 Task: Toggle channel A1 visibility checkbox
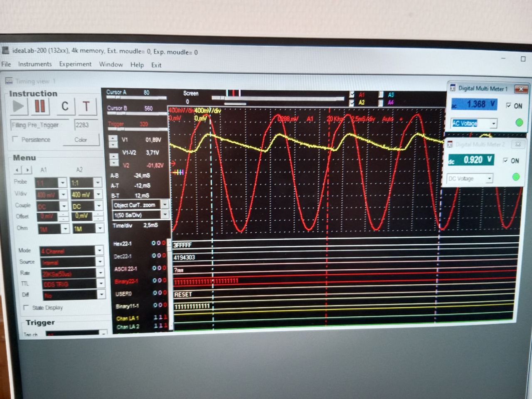(352, 94)
